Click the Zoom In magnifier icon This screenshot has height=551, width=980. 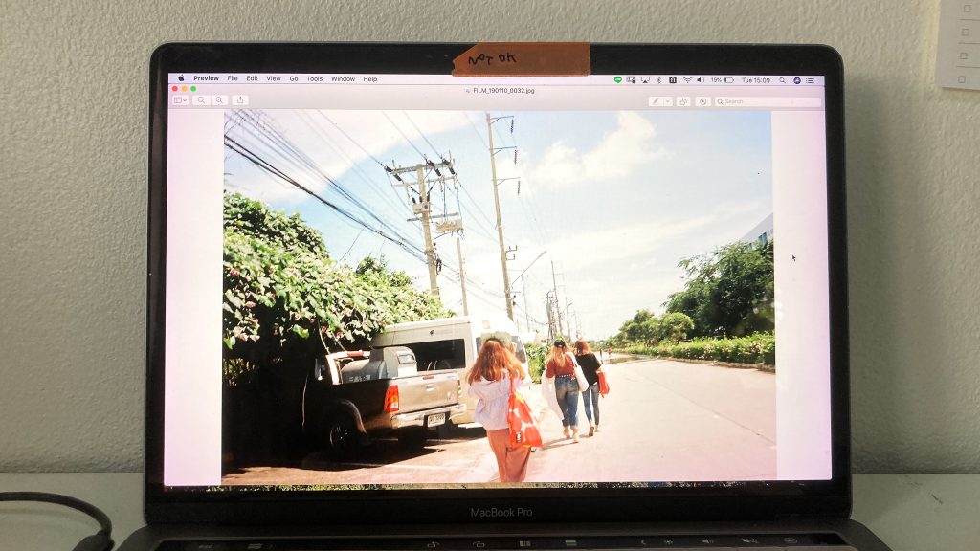click(219, 99)
